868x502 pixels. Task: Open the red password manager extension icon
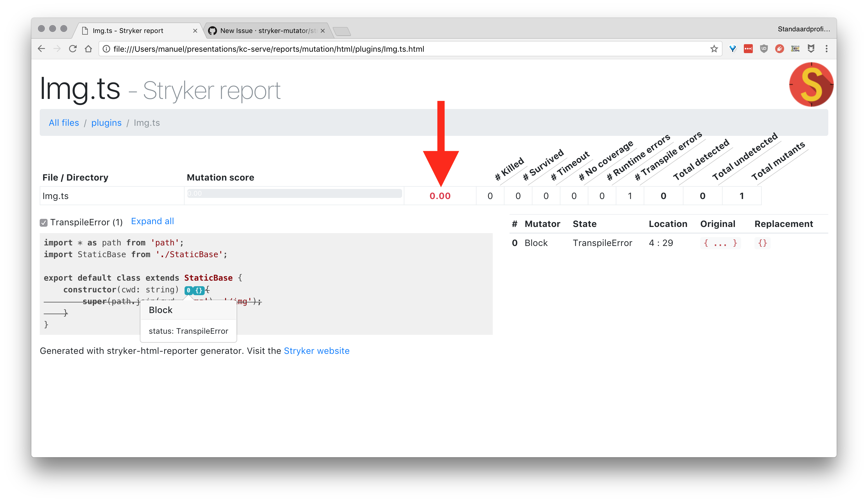(748, 49)
